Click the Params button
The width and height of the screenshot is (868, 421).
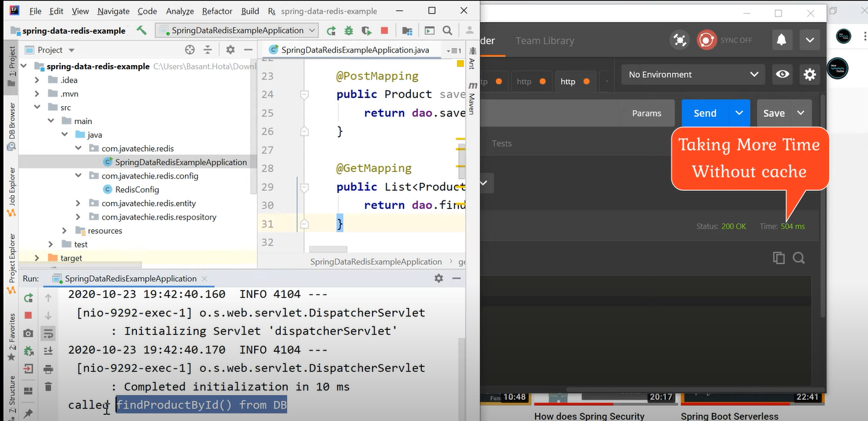pos(646,113)
